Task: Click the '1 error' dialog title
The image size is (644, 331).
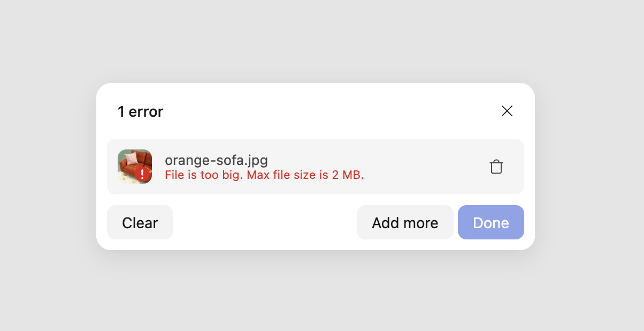Action: (141, 111)
